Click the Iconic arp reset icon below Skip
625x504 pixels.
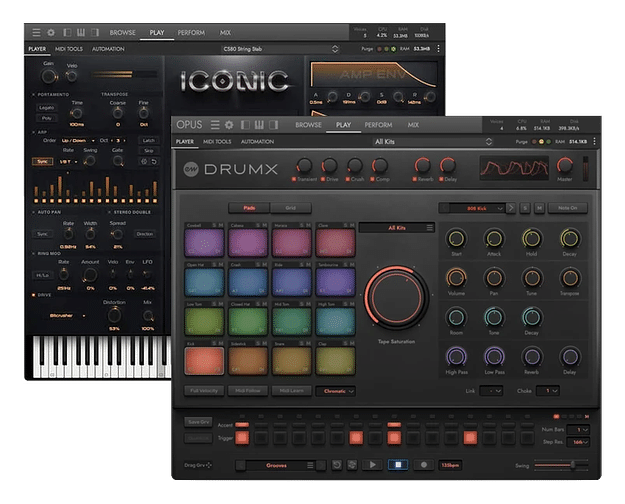pyautogui.click(x=154, y=161)
